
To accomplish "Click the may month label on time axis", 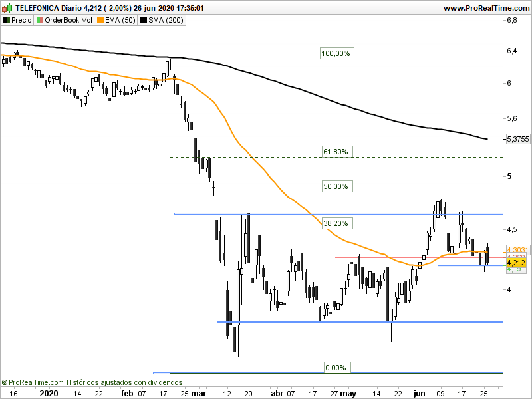I will coord(348,394).
